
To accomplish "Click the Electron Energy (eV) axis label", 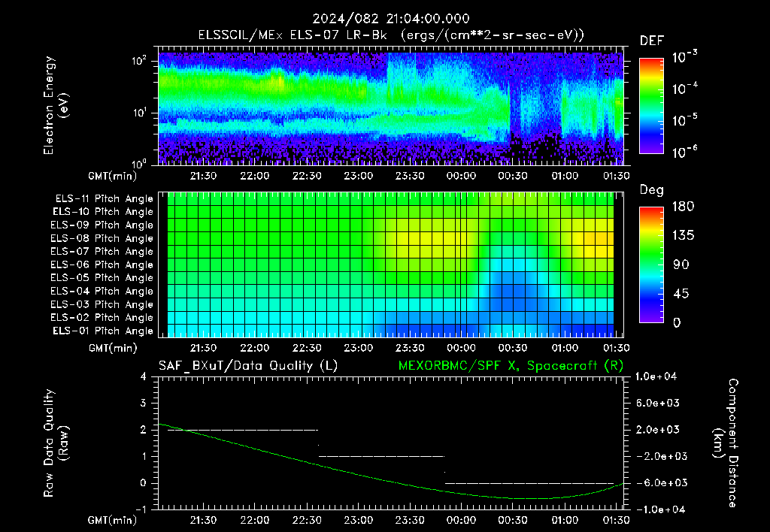I will [x=56, y=105].
